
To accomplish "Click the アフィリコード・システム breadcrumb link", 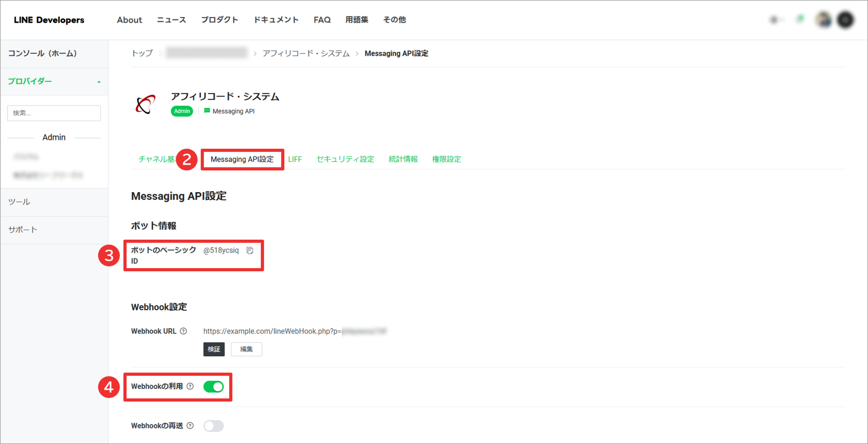I will [x=306, y=53].
